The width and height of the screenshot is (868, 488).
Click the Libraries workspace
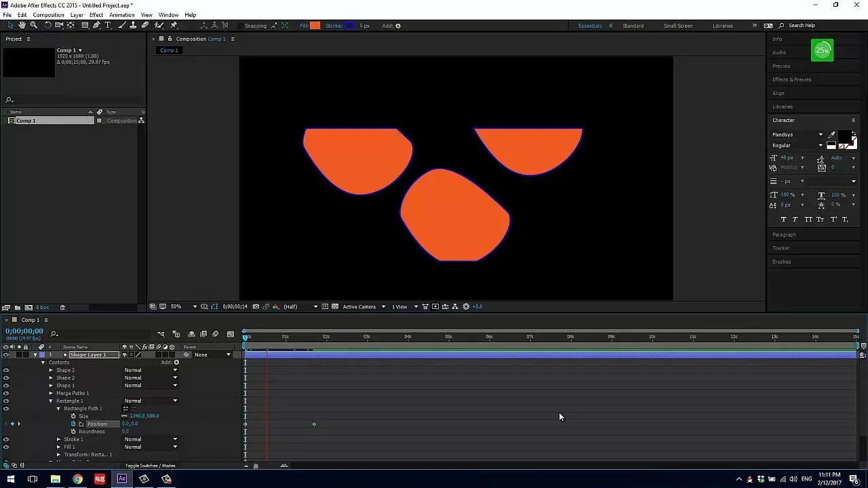click(723, 26)
